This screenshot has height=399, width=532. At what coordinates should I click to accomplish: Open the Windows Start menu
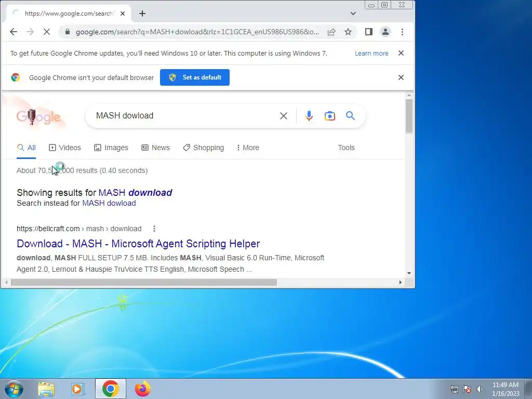point(14,389)
